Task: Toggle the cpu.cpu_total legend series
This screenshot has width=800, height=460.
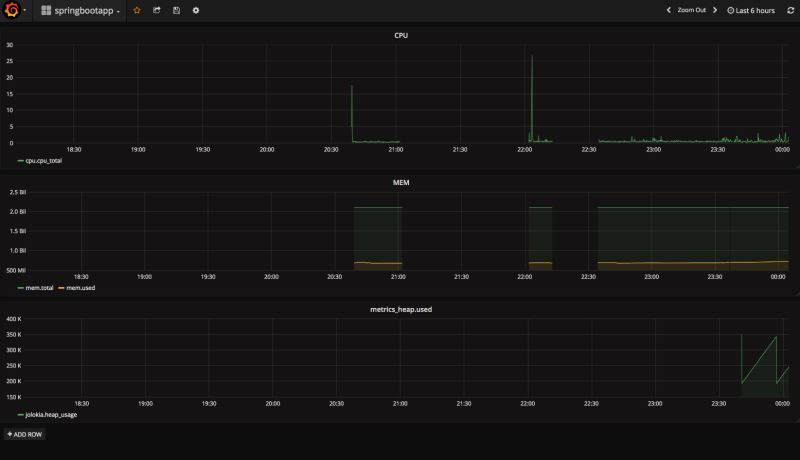Action: click(43, 161)
